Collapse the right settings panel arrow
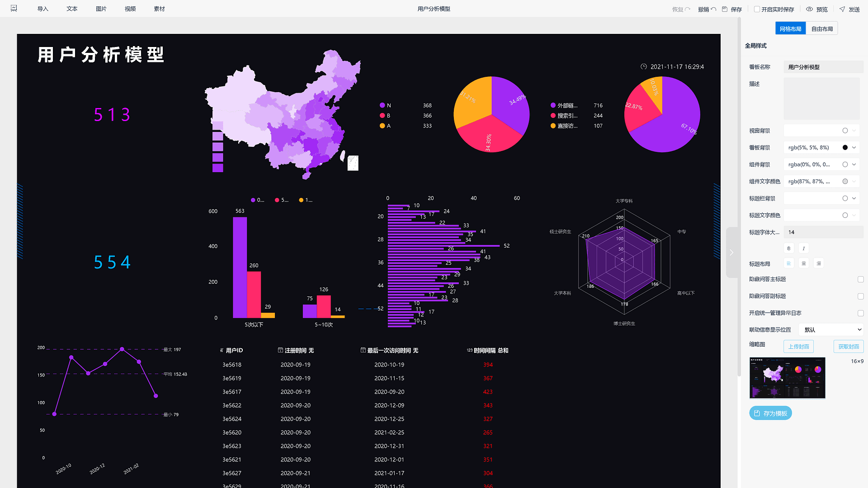This screenshot has width=868, height=488. point(731,253)
